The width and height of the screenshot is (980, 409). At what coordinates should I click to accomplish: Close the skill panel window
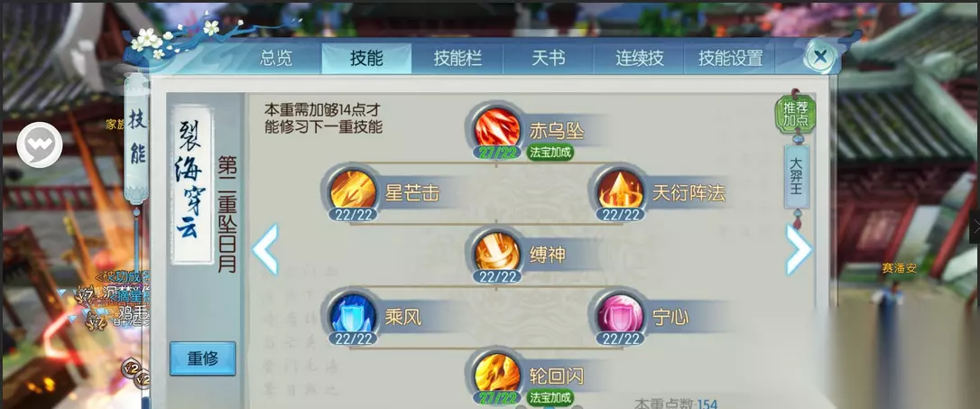pos(820,57)
